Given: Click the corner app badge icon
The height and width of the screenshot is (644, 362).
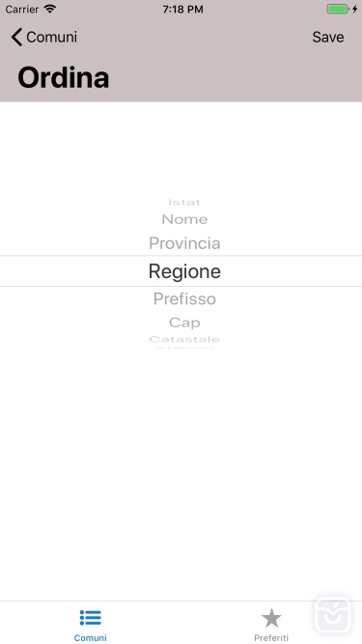Looking at the screenshot, I should (333, 615).
